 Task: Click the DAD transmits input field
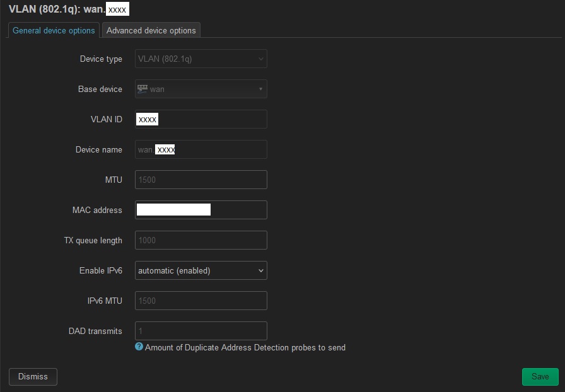coord(201,331)
